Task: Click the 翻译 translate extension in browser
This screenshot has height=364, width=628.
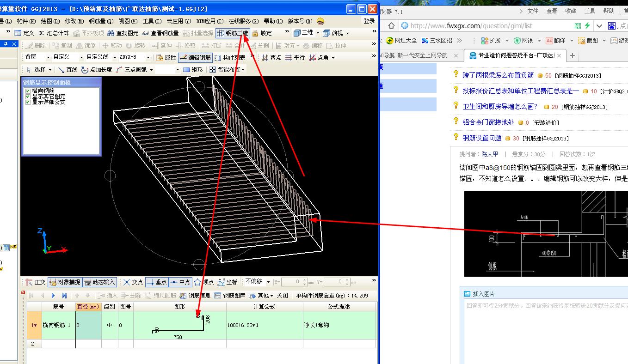Action: pyautogui.click(x=556, y=41)
